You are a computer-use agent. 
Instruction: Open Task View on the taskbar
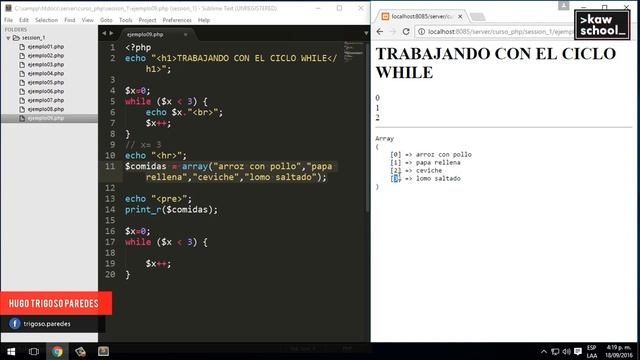point(34,351)
